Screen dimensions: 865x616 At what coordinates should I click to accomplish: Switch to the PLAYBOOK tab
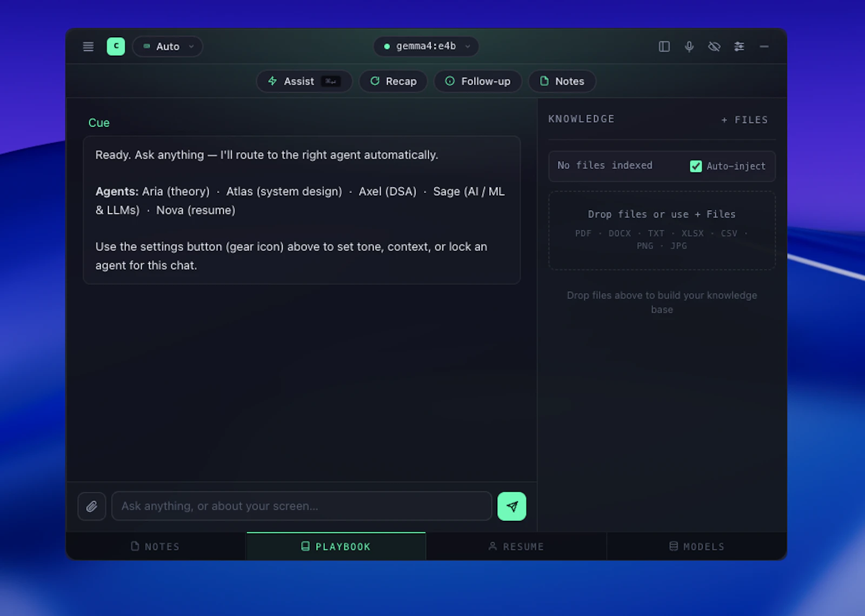pos(336,546)
